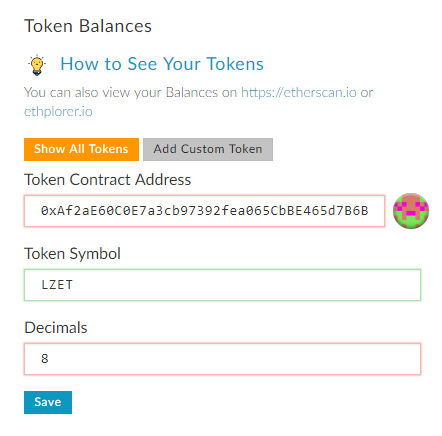Click the Token Contract Address label
Viewport: 442px width, 436px height.
point(107,180)
